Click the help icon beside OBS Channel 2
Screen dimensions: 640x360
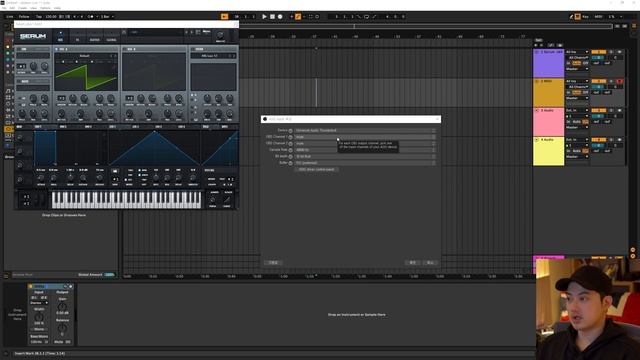pos(291,144)
